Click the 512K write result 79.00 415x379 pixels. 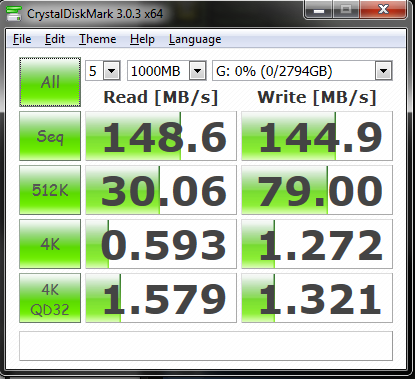point(317,190)
